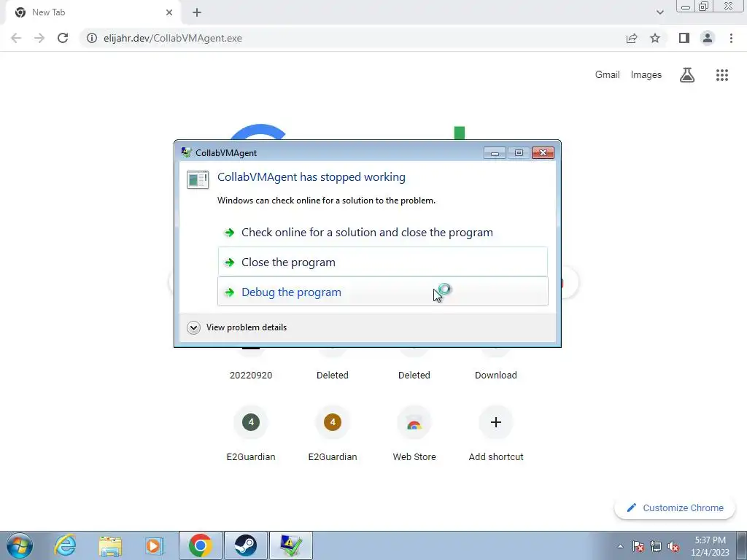Reload the current page
The height and width of the screenshot is (560, 747).
[x=63, y=38]
